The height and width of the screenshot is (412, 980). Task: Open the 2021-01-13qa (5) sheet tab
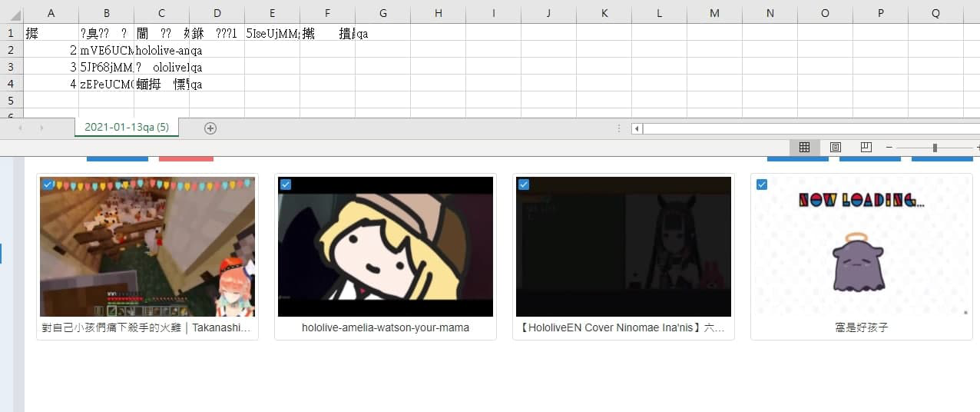pyautogui.click(x=127, y=128)
